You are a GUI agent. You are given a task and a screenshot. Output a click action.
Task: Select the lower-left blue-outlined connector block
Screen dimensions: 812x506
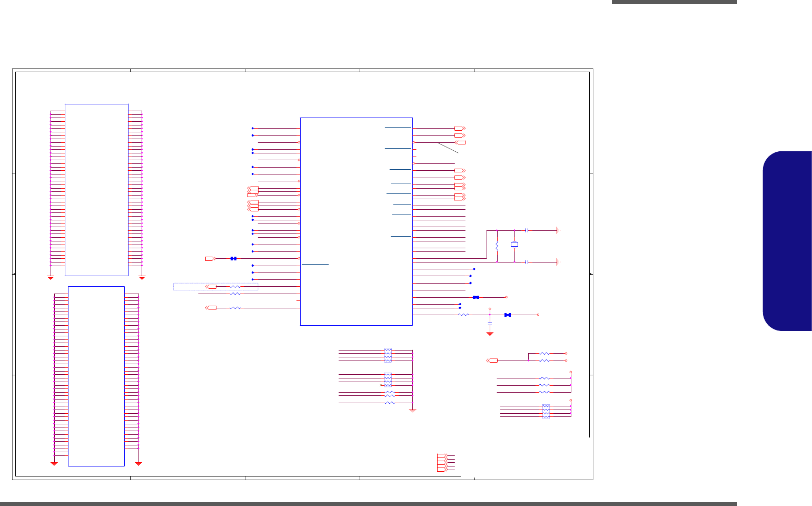[96, 376]
